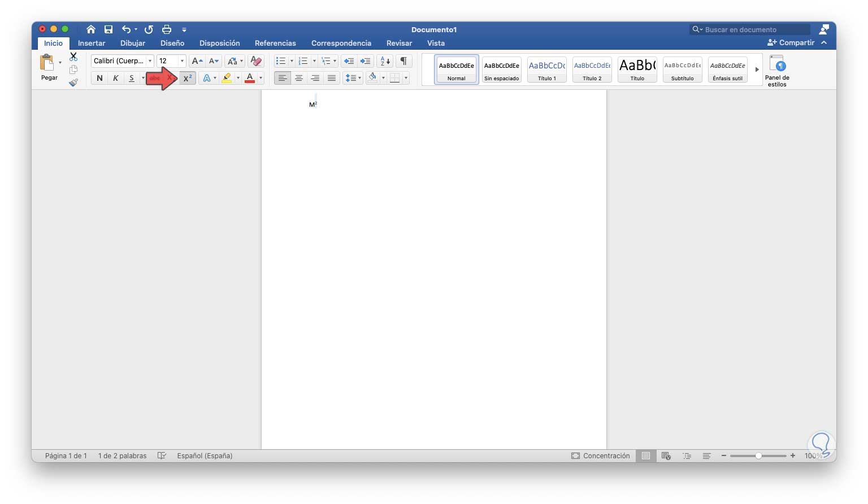The height and width of the screenshot is (504, 868).
Task: Toggle italic K button
Action: click(115, 78)
